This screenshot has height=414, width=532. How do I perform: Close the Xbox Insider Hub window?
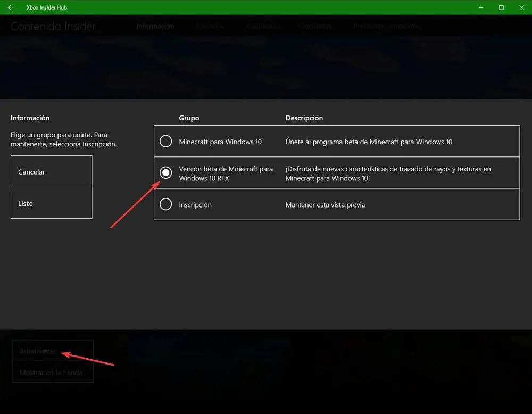(521, 7)
